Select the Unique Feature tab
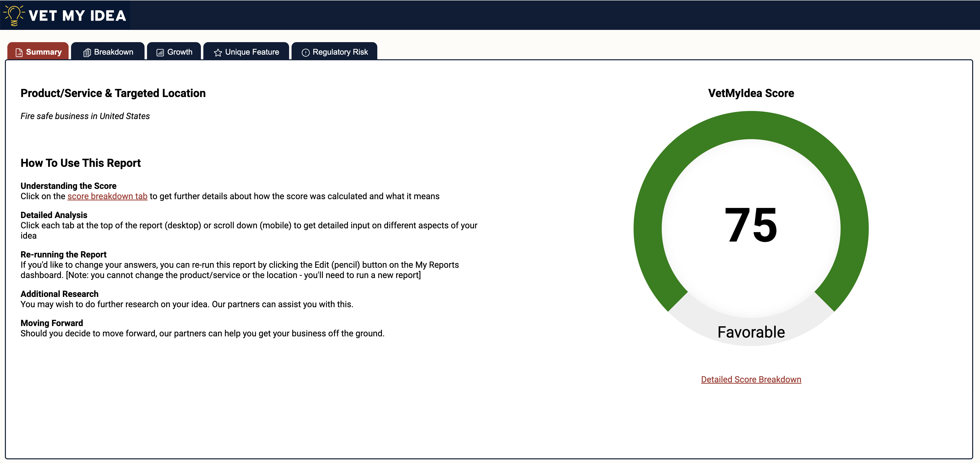The width and height of the screenshot is (980, 463). 252,52
